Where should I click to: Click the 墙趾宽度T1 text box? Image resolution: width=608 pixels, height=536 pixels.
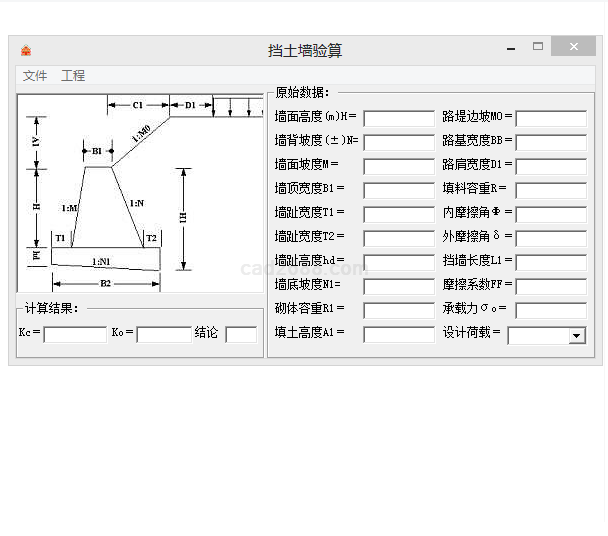point(398,215)
